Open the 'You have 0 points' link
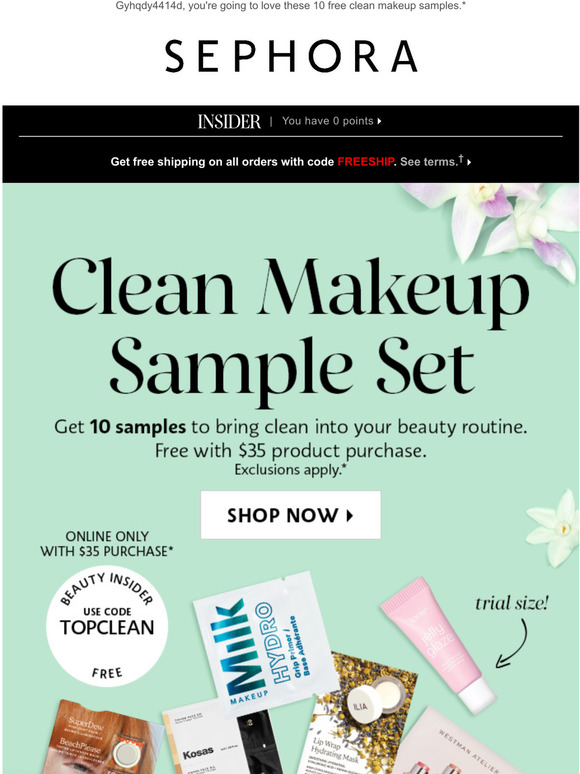Image resolution: width=580 pixels, height=774 pixels. point(327,121)
